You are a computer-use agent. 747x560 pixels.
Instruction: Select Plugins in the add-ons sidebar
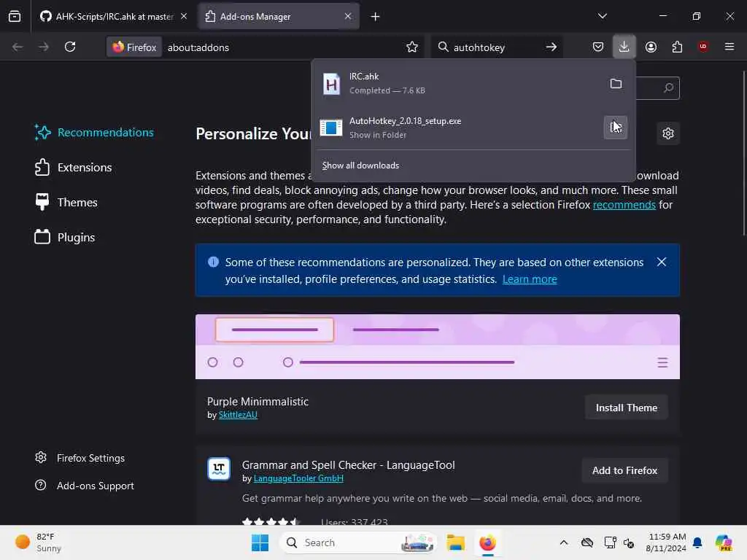pyautogui.click(x=65, y=238)
